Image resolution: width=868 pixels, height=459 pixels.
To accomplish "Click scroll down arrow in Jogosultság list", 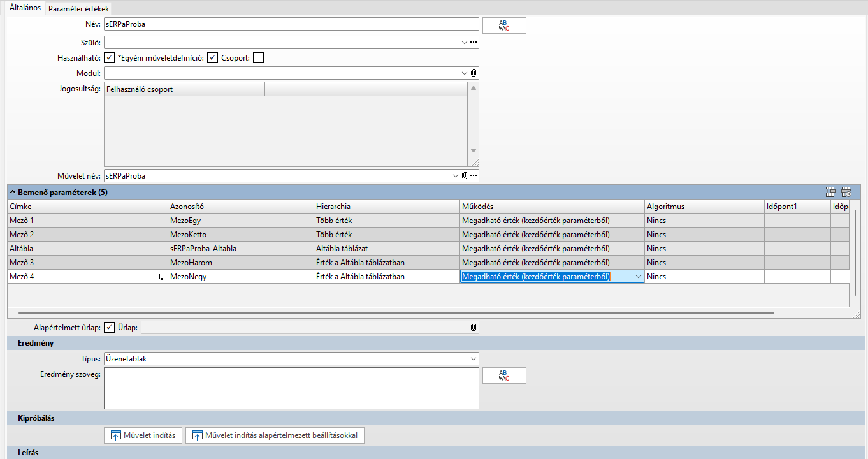I will click(x=474, y=150).
